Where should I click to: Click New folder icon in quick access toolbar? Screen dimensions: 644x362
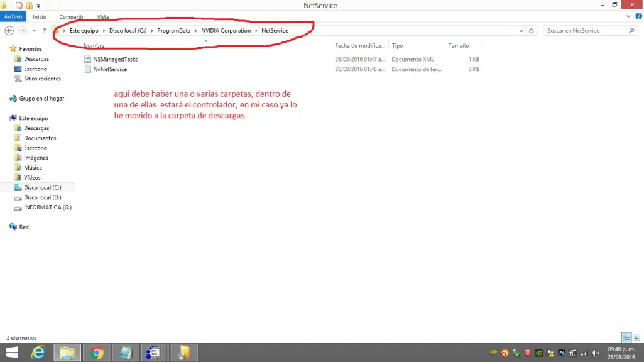(x=29, y=5)
